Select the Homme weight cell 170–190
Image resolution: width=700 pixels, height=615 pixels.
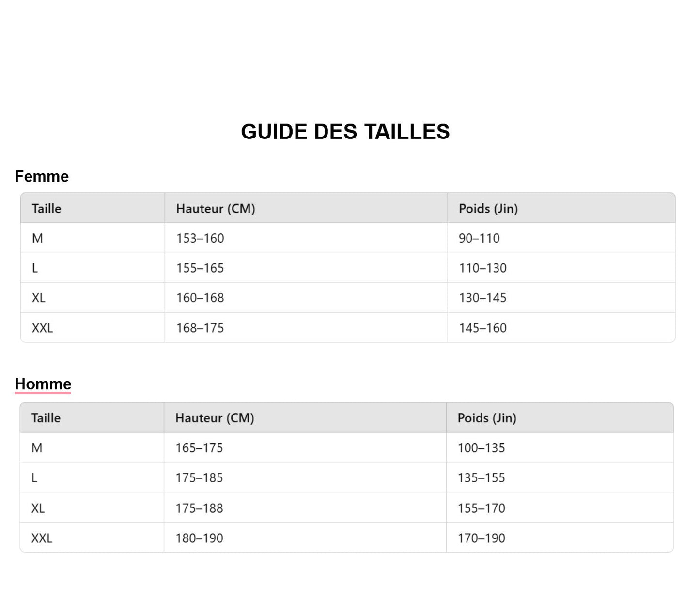(x=481, y=538)
